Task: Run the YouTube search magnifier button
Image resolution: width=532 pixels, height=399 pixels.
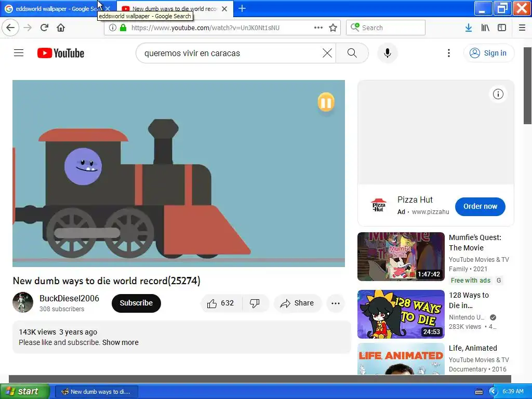Action: 352,53
